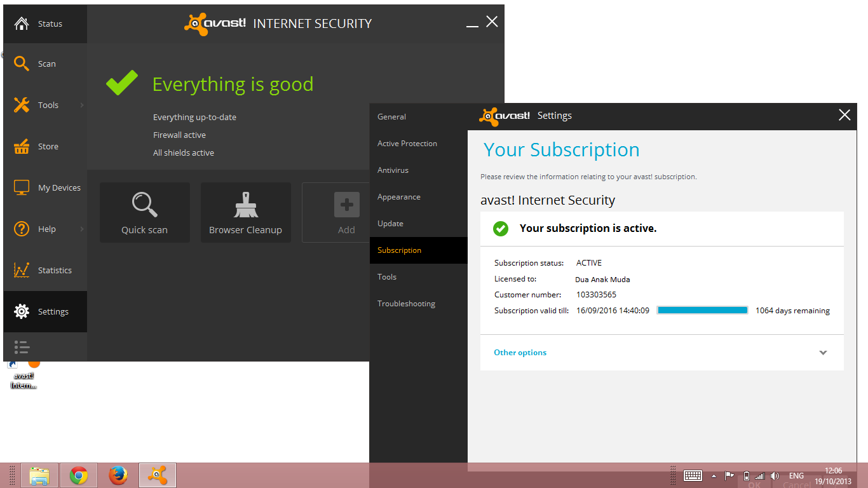Click the green checkmark status icon
The height and width of the screenshot is (488, 868).
click(122, 83)
